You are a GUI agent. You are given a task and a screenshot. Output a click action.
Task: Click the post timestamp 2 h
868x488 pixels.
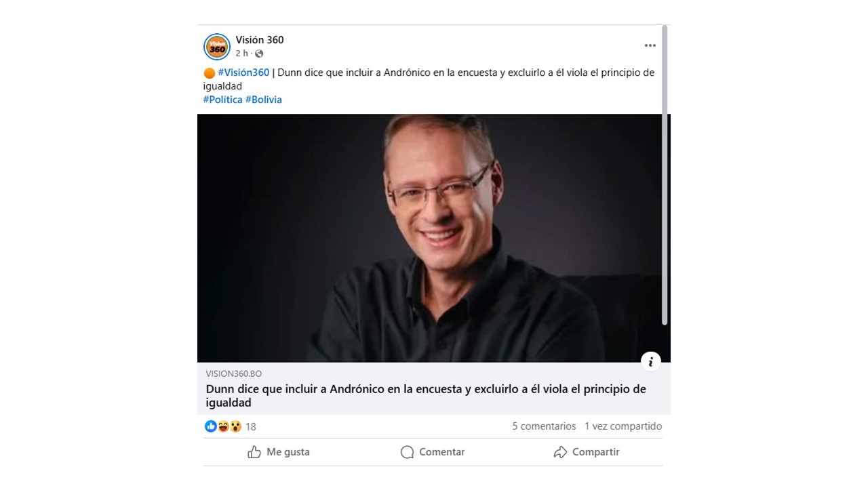point(242,54)
